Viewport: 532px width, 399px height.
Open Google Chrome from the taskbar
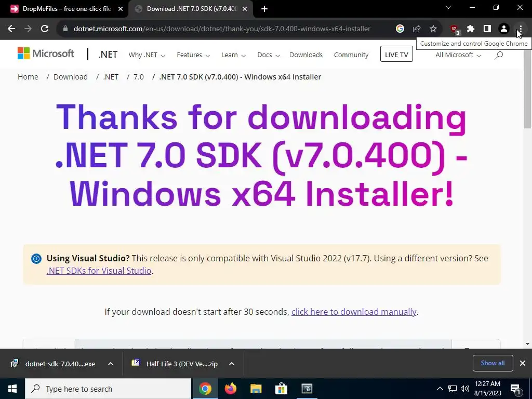click(205, 389)
